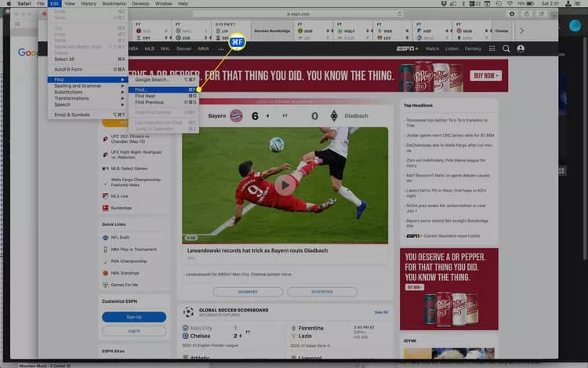Open the ESPN search magnifier icon
This screenshot has height=368, width=588.
pyautogui.click(x=506, y=49)
